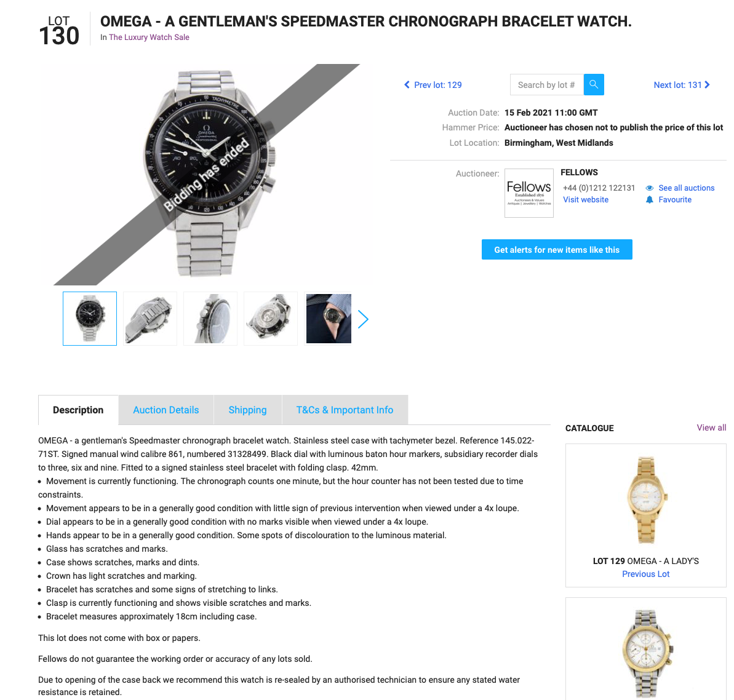This screenshot has height=700, width=734.
Task: Click the See all auctions eye icon
Action: coord(649,188)
